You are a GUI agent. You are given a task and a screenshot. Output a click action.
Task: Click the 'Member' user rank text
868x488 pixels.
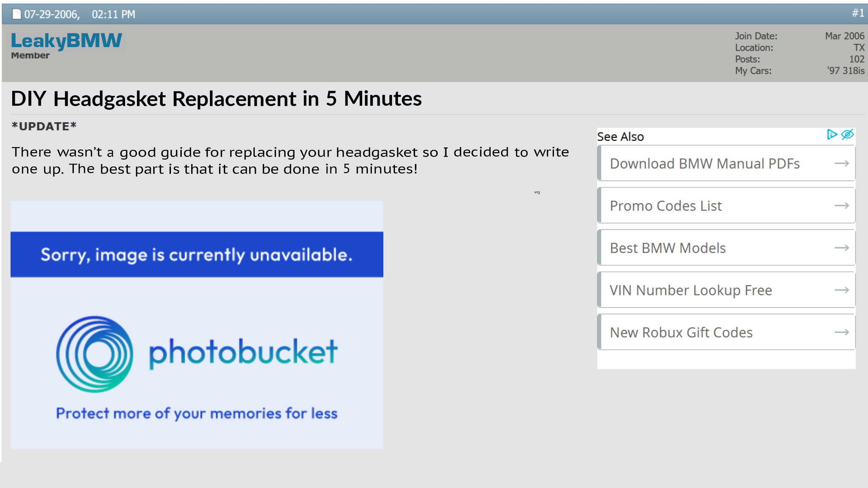pyautogui.click(x=30, y=56)
